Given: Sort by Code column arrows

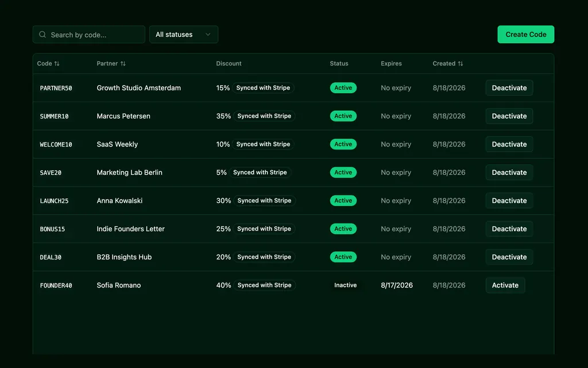Looking at the screenshot, I should point(57,63).
